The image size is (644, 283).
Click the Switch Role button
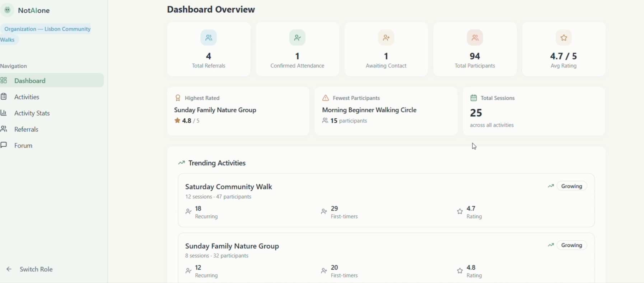(30, 269)
